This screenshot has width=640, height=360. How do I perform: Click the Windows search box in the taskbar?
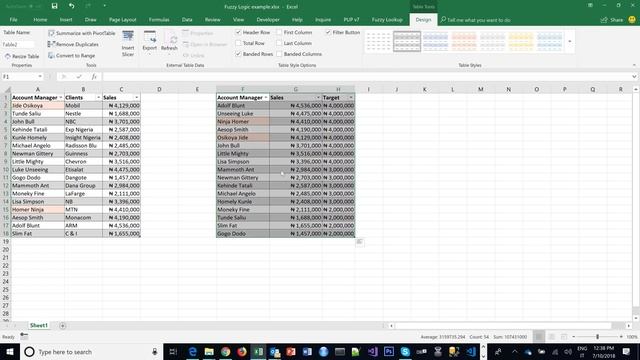(x=91, y=352)
